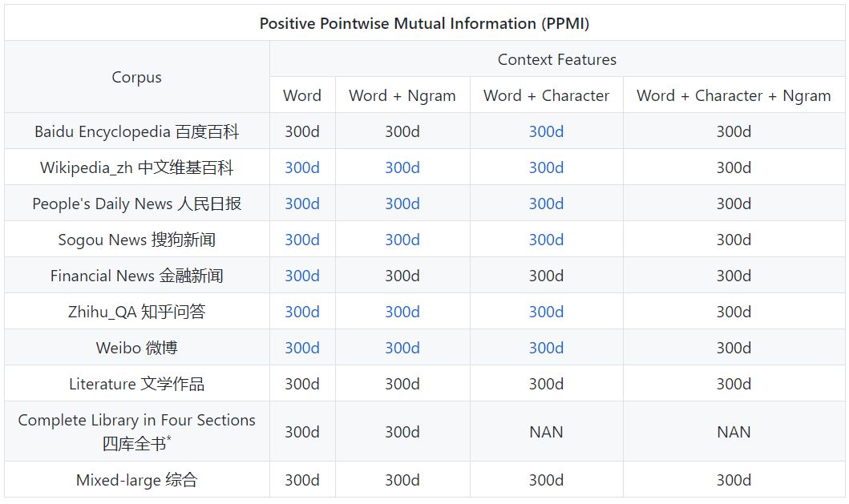
Task: Click Financial News Word + Character 300d cell
Action: point(546,276)
